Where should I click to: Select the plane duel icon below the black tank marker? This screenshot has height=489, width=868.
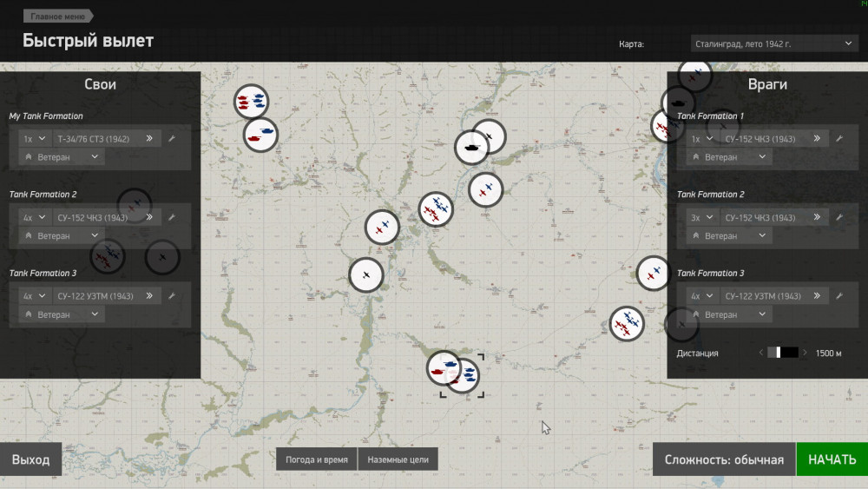[485, 190]
